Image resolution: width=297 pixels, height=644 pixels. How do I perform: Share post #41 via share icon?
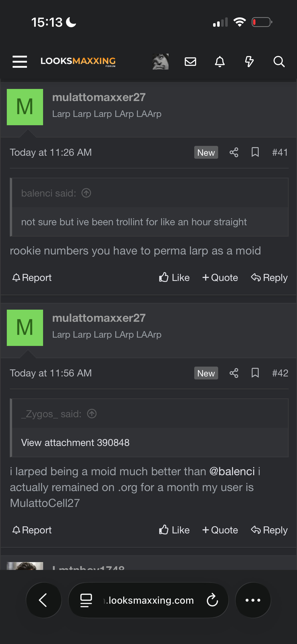click(234, 152)
